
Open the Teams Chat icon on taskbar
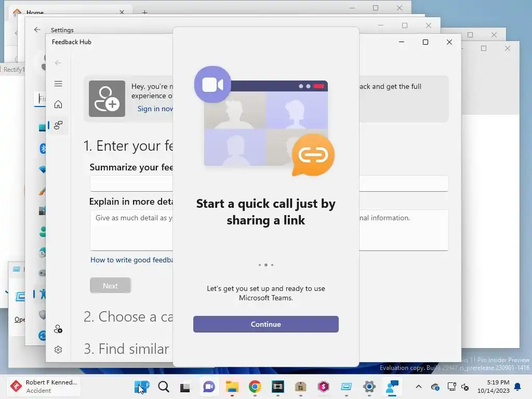[x=209, y=387]
